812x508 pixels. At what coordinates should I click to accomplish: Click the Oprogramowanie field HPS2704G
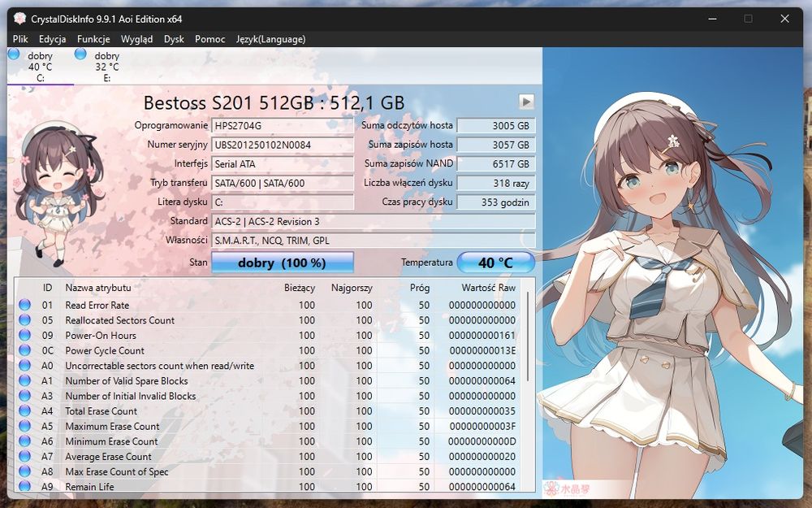283,125
